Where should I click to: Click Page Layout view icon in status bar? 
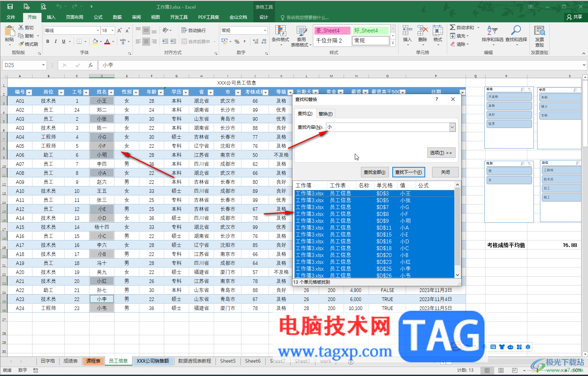pos(501,370)
